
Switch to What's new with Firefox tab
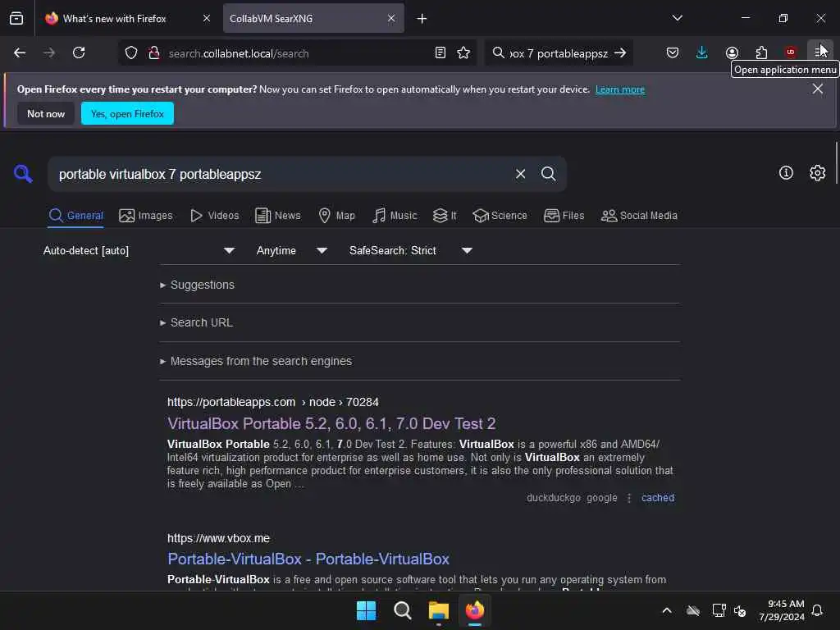tap(128, 18)
